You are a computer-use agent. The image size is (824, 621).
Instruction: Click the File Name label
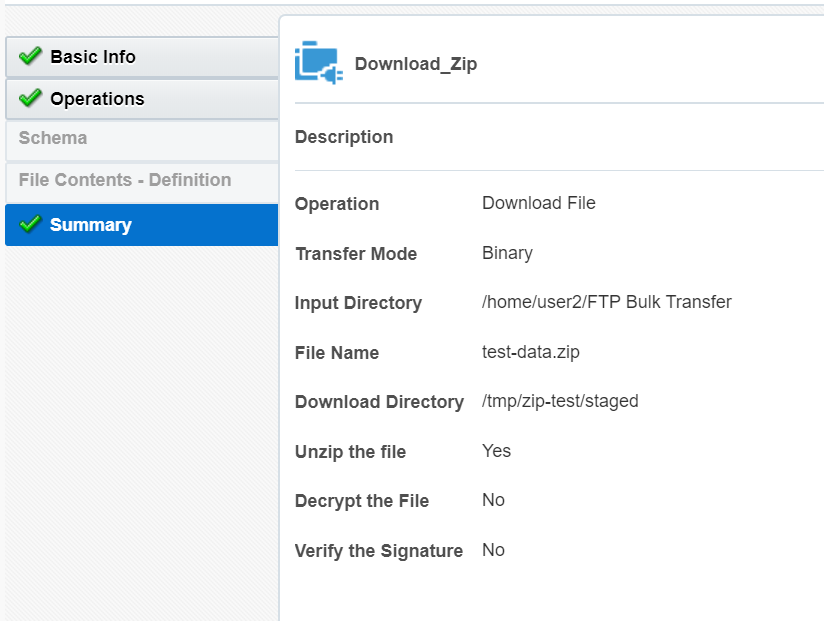click(337, 352)
